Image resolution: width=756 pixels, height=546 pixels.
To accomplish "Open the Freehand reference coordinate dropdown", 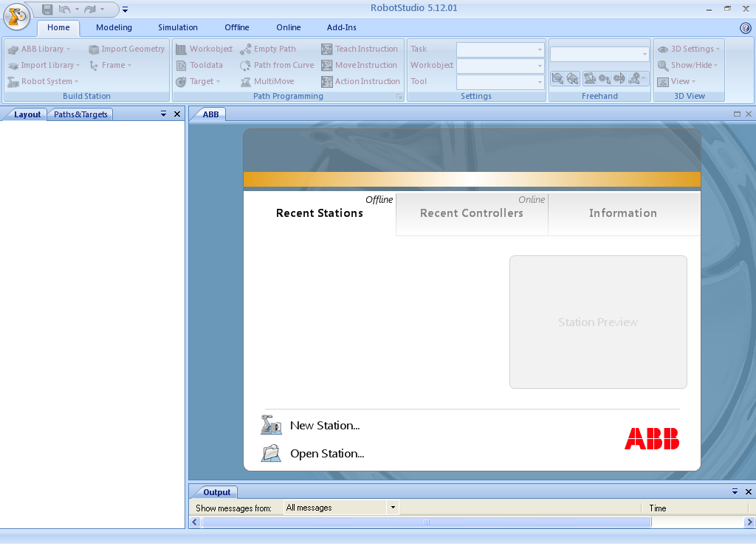I will coord(599,54).
